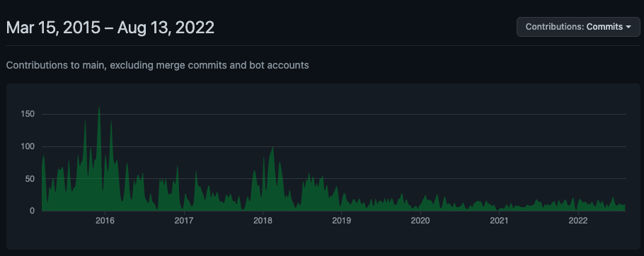Click the tallest commit peak above 150
644x256 pixels.
[99, 107]
